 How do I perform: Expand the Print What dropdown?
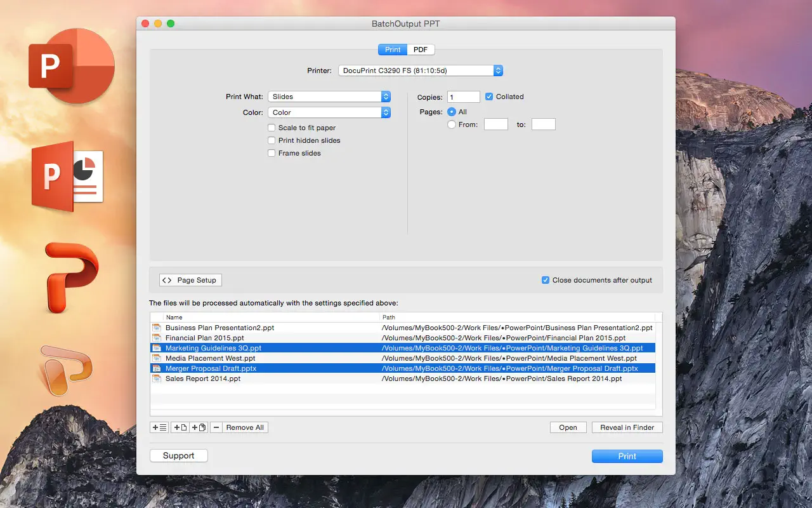(329, 97)
